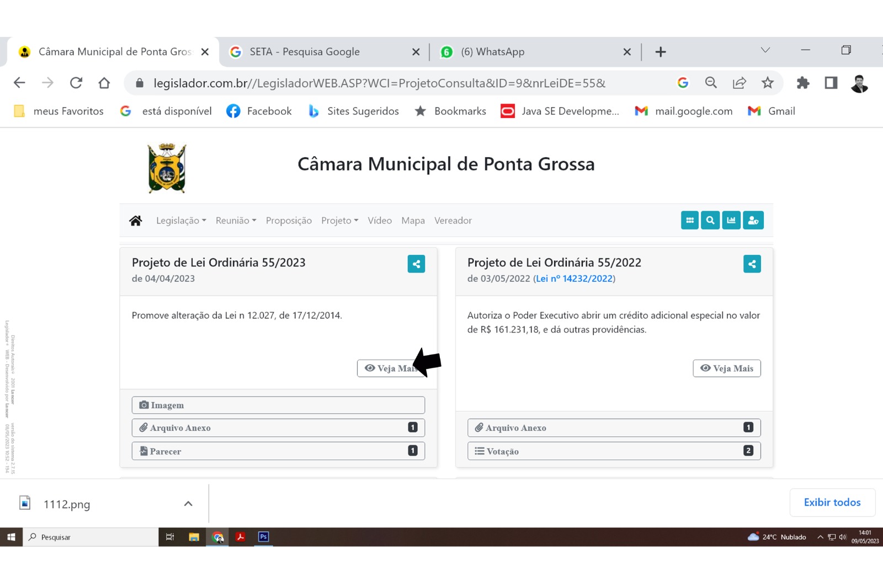Select the search icon on teal toolbar
883x588 pixels.
[710, 220]
